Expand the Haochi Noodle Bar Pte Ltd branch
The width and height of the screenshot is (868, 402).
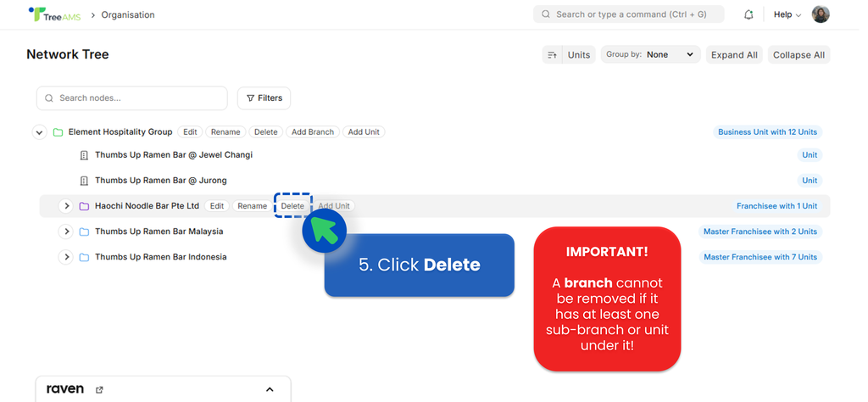pos(66,206)
